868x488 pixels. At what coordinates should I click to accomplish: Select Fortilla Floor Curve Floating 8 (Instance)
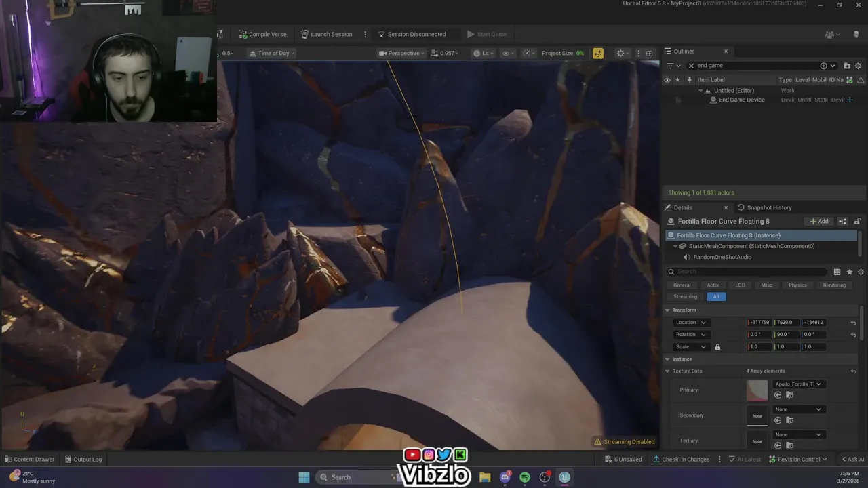(761, 235)
